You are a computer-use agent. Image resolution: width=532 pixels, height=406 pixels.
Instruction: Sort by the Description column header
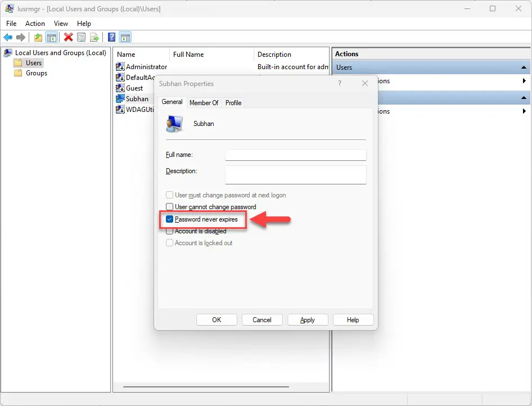tap(291, 55)
